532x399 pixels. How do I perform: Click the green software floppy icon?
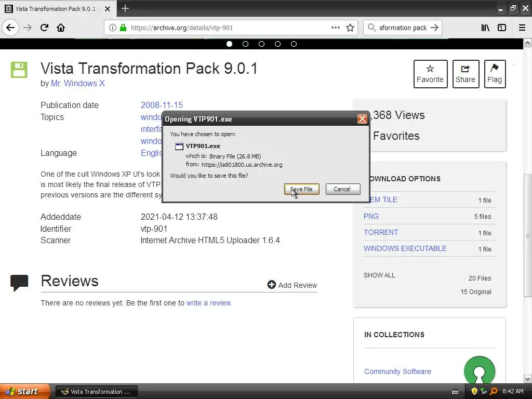coord(19,70)
